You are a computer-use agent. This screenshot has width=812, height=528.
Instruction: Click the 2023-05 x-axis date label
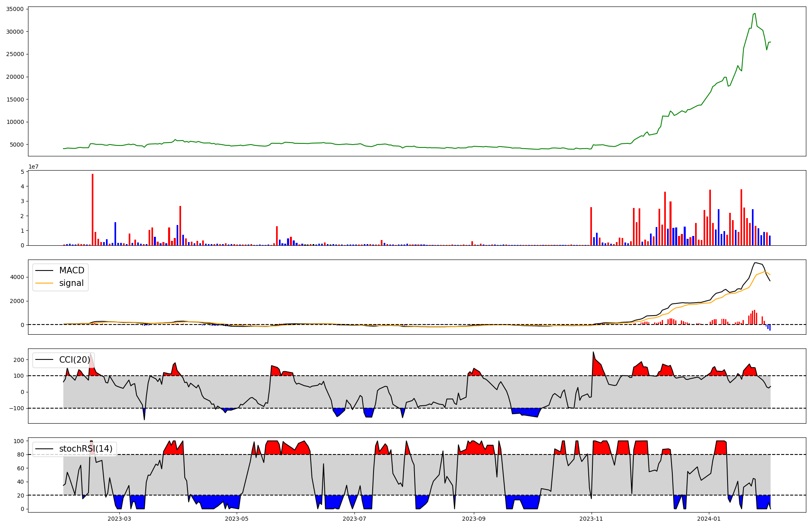pyautogui.click(x=237, y=519)
